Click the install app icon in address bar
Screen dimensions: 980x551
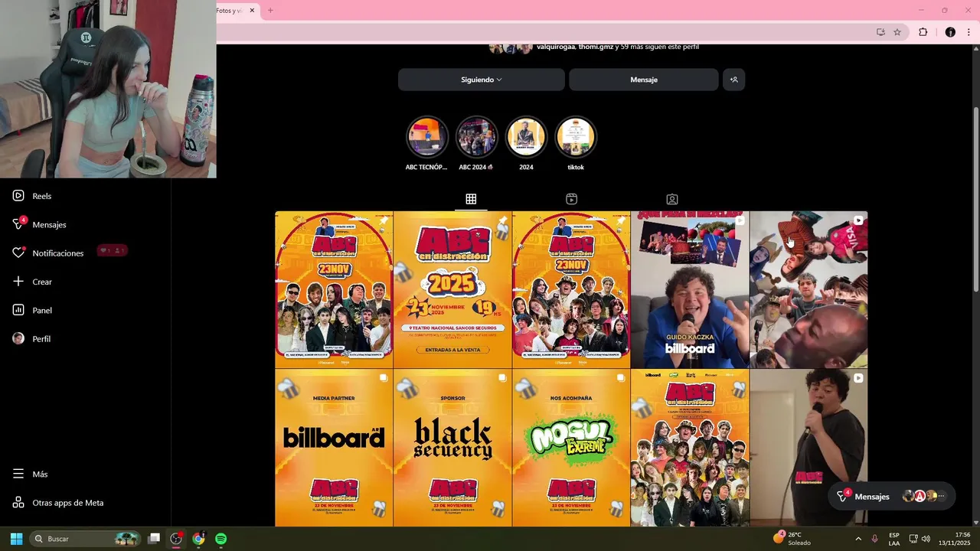pyautogui.click(x=880, y=32)
